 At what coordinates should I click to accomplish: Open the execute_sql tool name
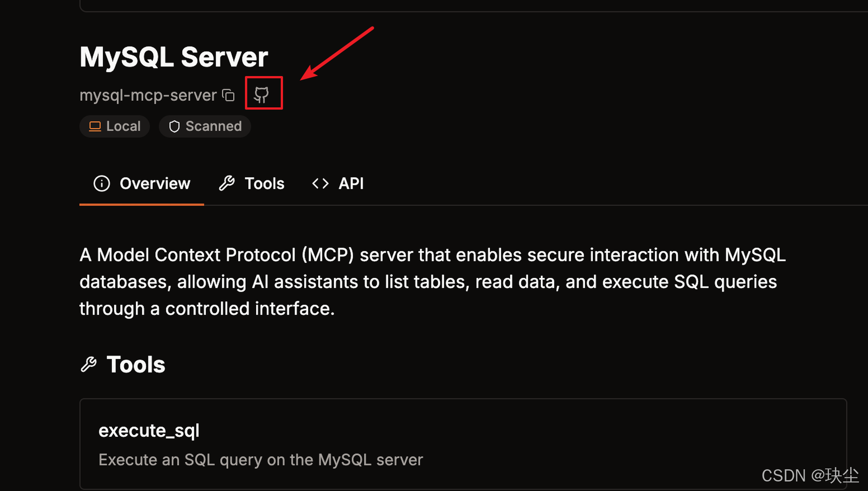click(x=149, y=431)
